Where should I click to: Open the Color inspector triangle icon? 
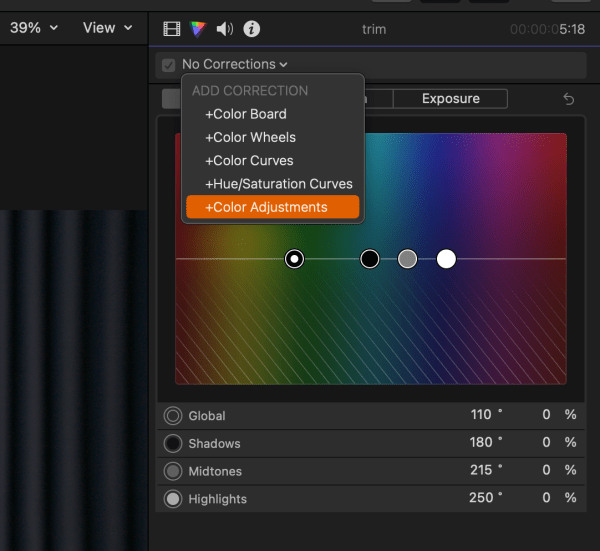[x=198, y=29]
